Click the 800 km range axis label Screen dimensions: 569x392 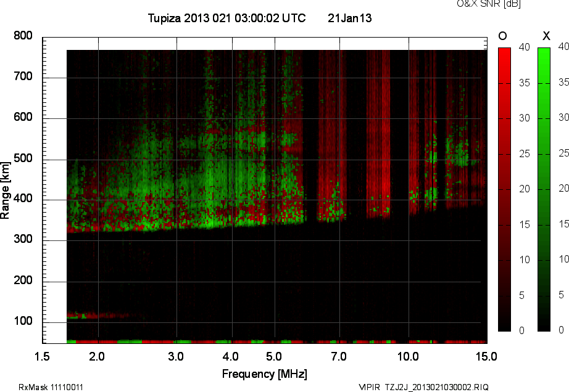[23, 36]
